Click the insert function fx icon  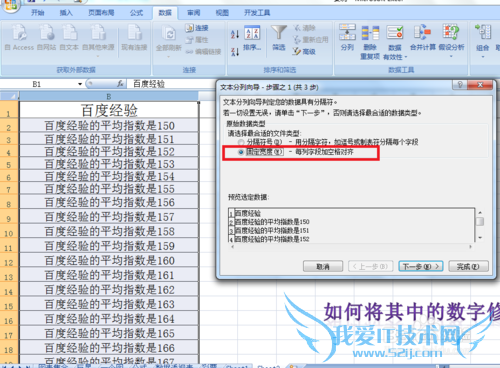[120, 84]
